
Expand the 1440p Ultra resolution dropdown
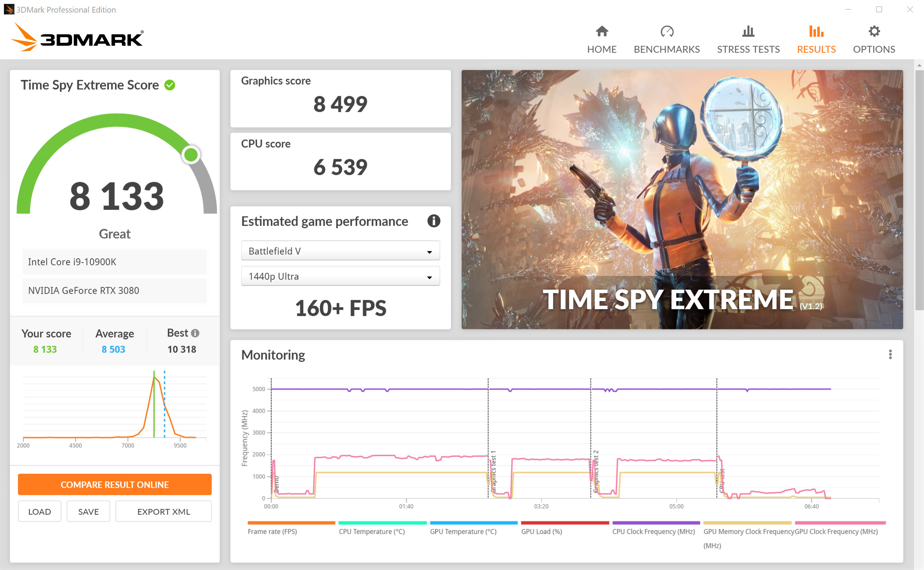(340, 276)
